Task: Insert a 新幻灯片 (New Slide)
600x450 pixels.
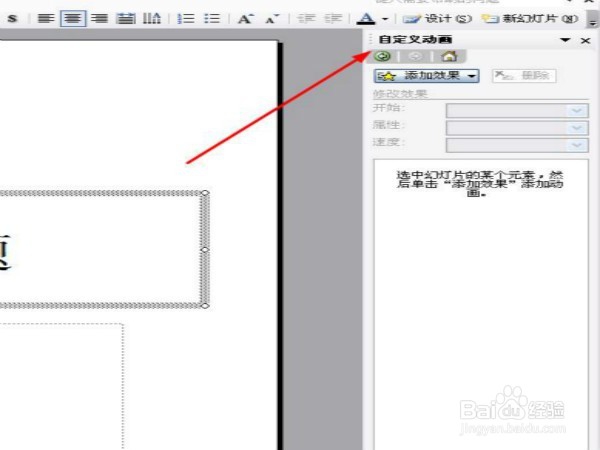Action: 529,18
